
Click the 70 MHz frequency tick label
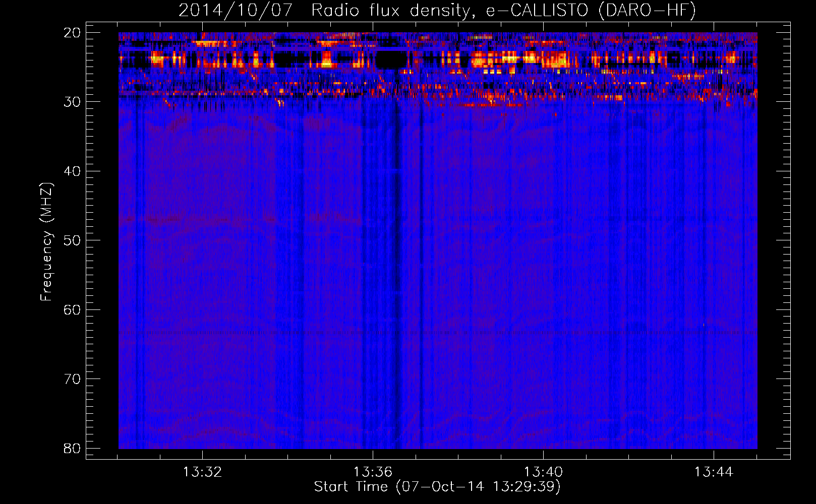tap(72, 379)
